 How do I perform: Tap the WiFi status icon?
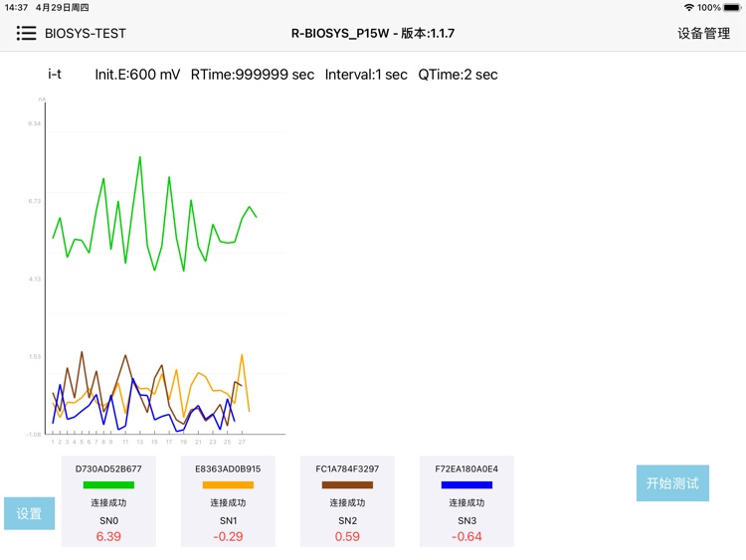689,7
